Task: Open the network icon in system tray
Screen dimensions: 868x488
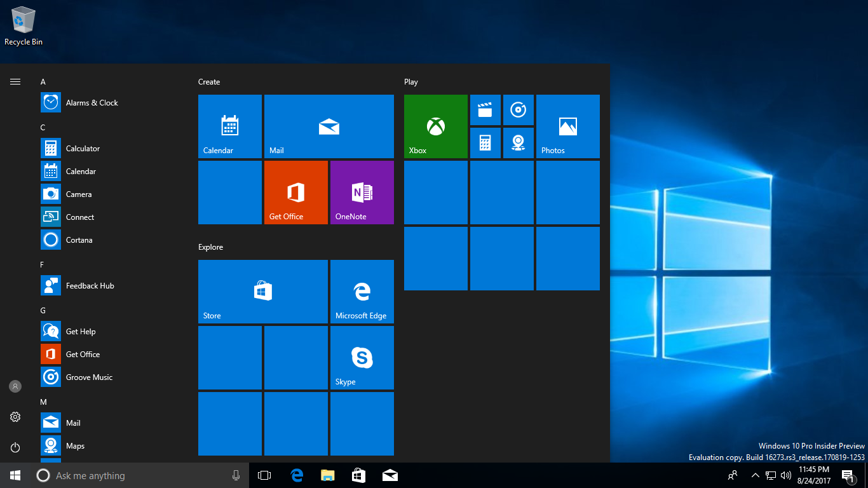Action: [x=771, y=475]
